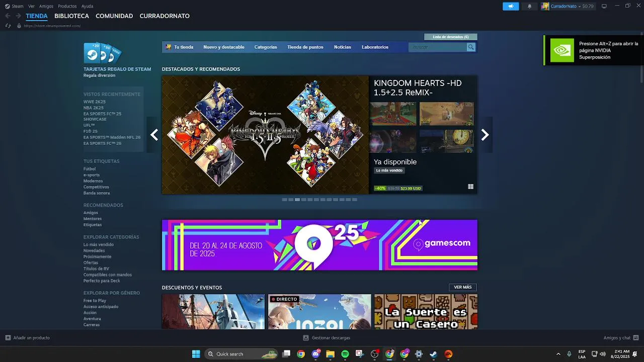Show hidden tray icons

click(x=558, y=354)
